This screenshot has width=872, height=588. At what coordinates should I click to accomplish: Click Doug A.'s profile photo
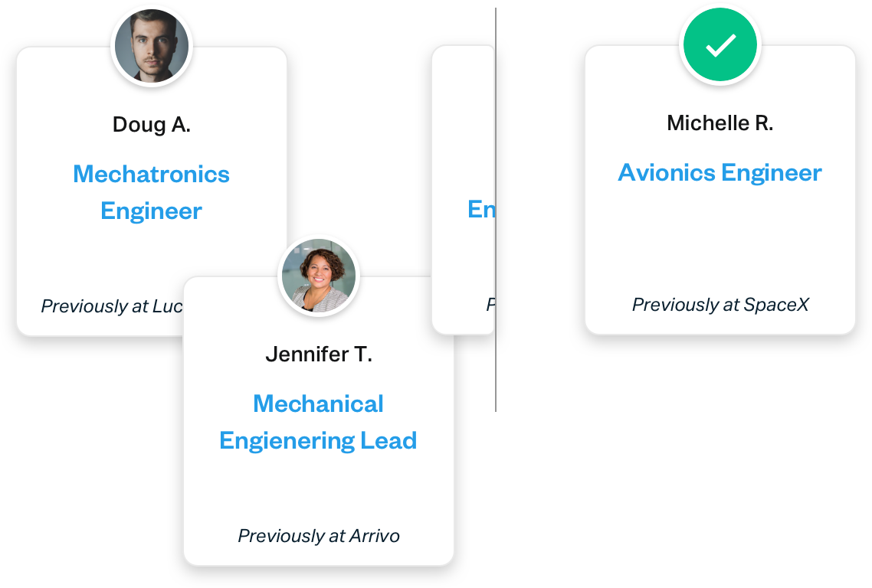coord(151,46)
